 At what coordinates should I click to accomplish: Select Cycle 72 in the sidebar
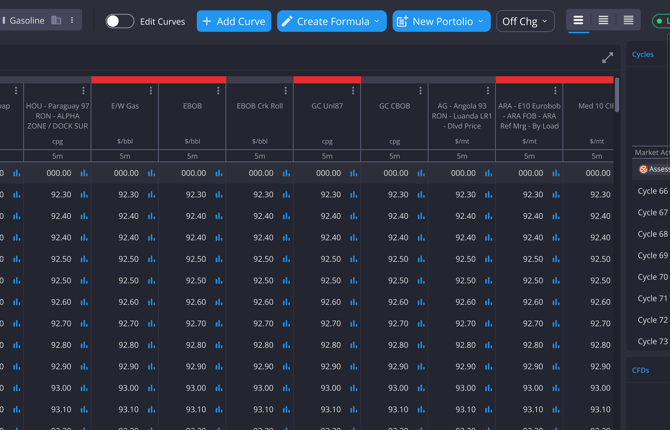tap(652, 320)
